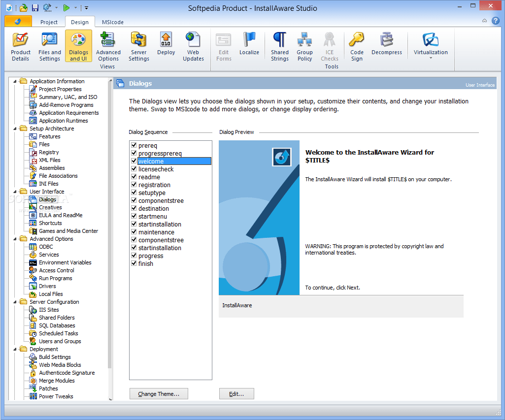
Task: Select Authenticode Signature in tree
Action: [x=67, y=373]
